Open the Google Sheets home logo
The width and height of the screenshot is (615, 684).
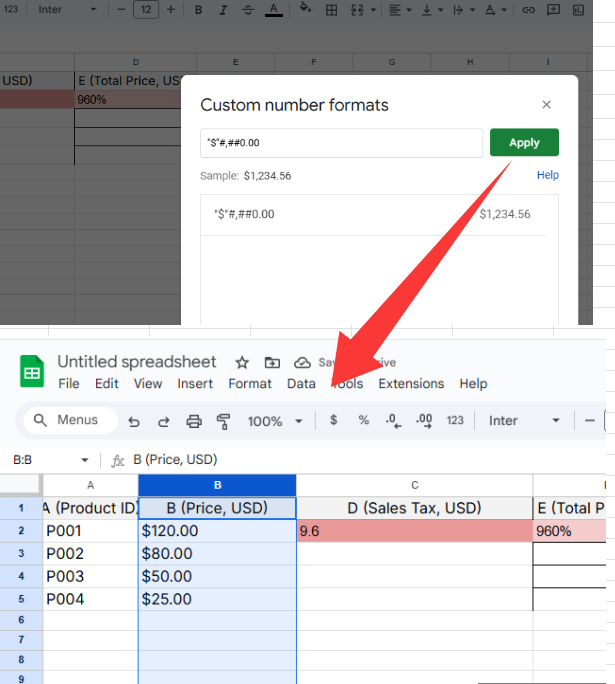point(32,372)
